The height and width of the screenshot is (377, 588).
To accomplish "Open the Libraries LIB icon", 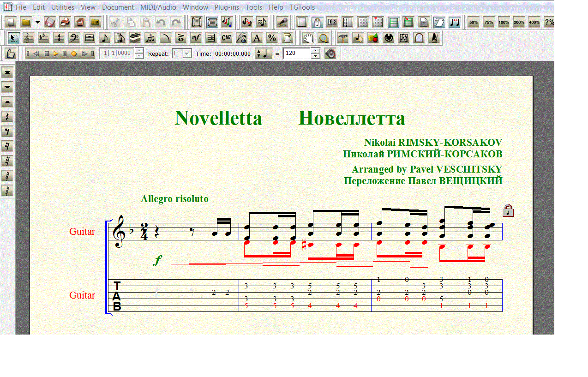I will [x=95, y=22].
